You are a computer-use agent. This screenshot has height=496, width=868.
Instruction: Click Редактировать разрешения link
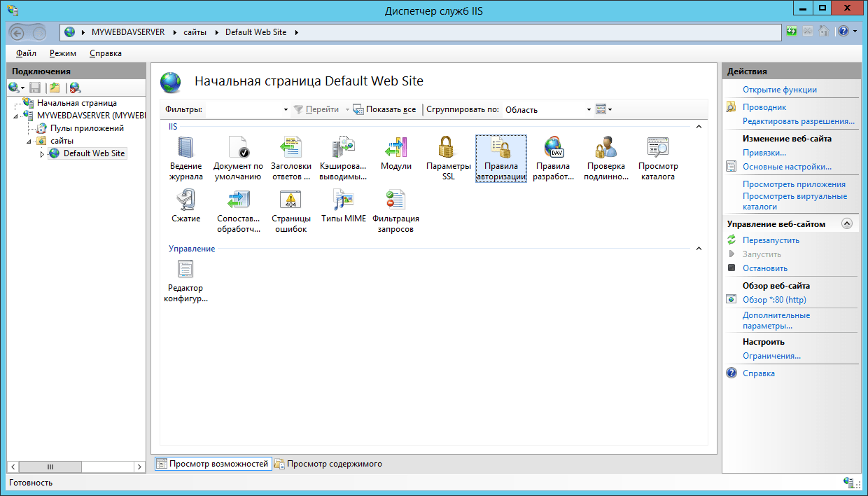[x=799, y=121]
